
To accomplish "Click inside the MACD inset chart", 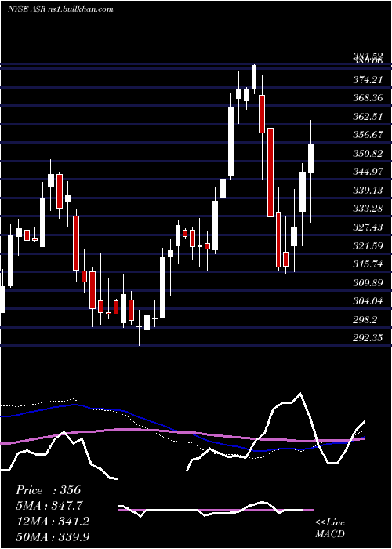I will [216, 510].
